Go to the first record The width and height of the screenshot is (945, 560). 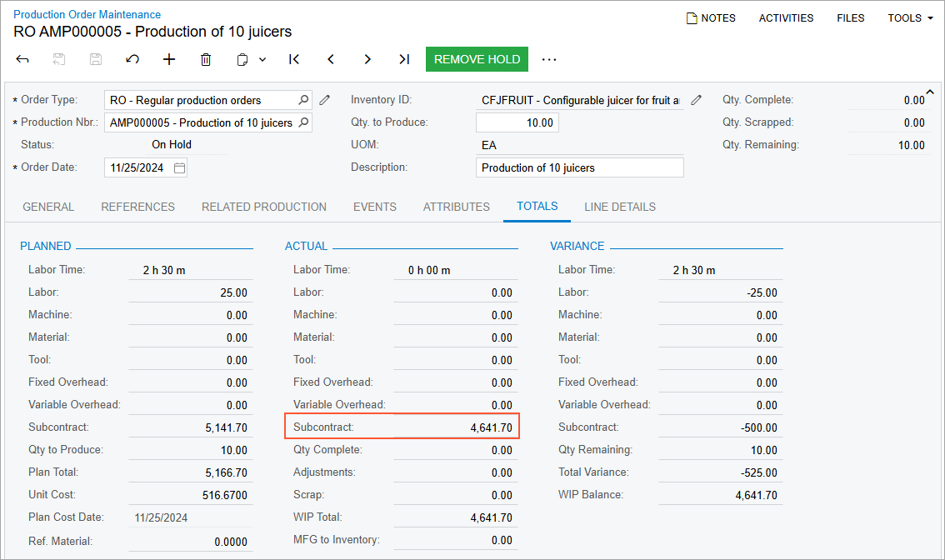(294, 59)
